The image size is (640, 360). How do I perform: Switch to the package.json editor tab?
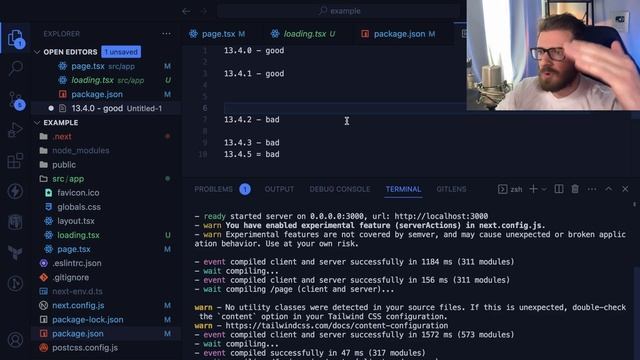pyautogui.click(x=398, y=34)
